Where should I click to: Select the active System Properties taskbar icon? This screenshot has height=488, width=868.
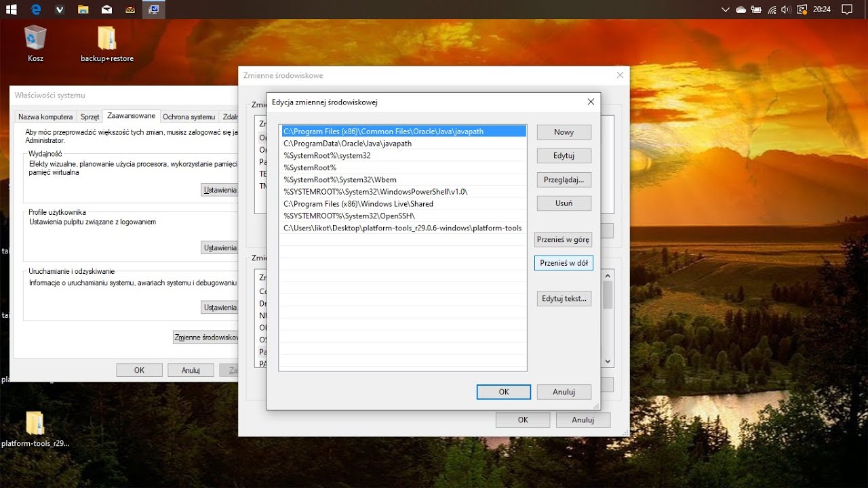click(x=154, y=9)
